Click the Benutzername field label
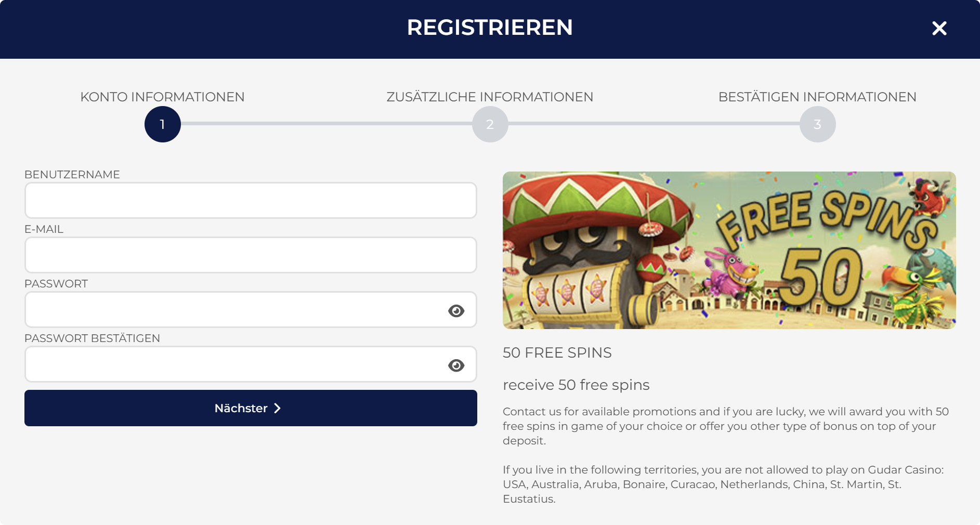980x525 pixels. (72, 175)
